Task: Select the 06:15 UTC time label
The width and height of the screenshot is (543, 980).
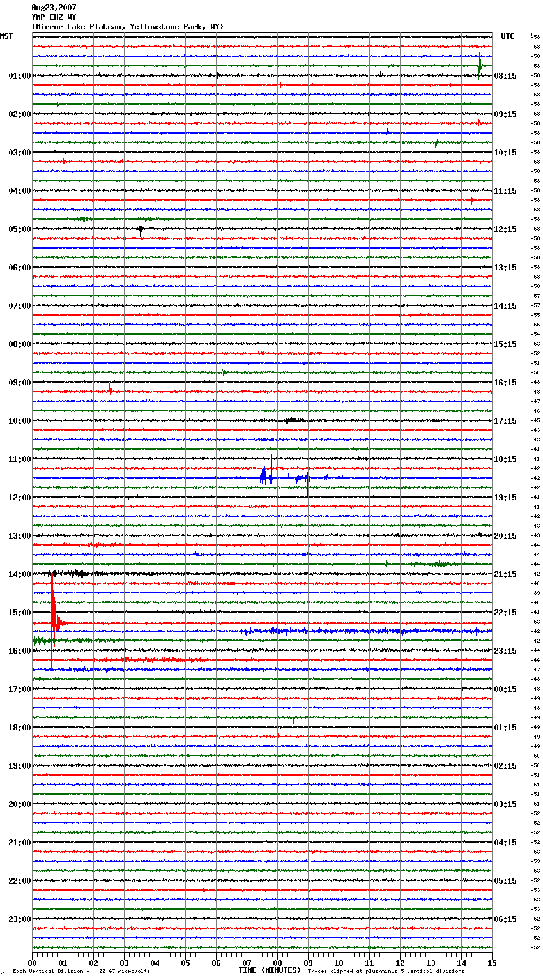Action: [x=505, y=919]
